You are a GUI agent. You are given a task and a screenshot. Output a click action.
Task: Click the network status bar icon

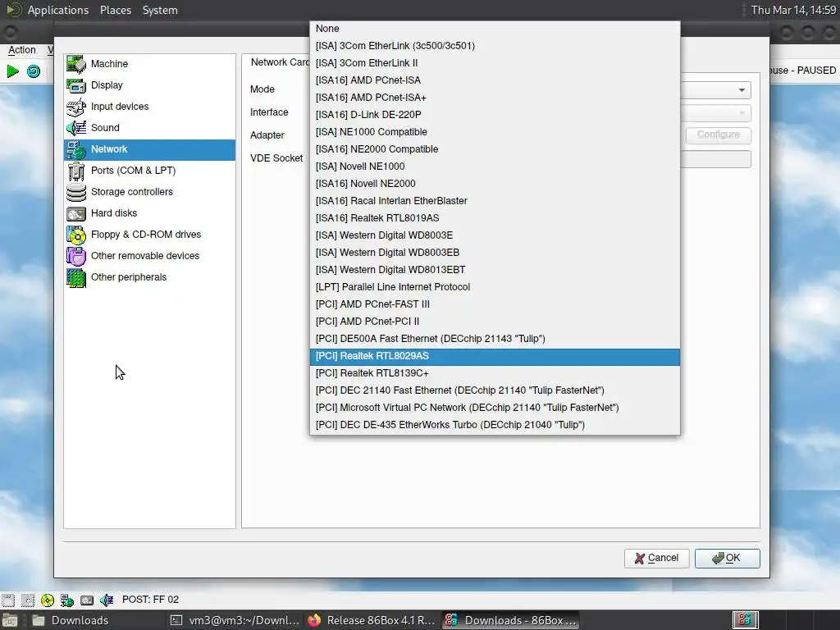[67, 600]
